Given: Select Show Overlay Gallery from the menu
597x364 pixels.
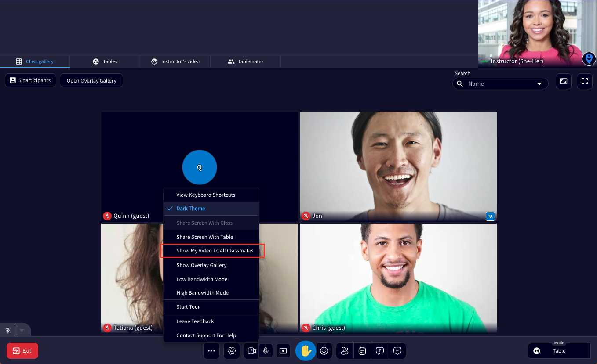Looking at the screenshot, I should click(201, 265).
